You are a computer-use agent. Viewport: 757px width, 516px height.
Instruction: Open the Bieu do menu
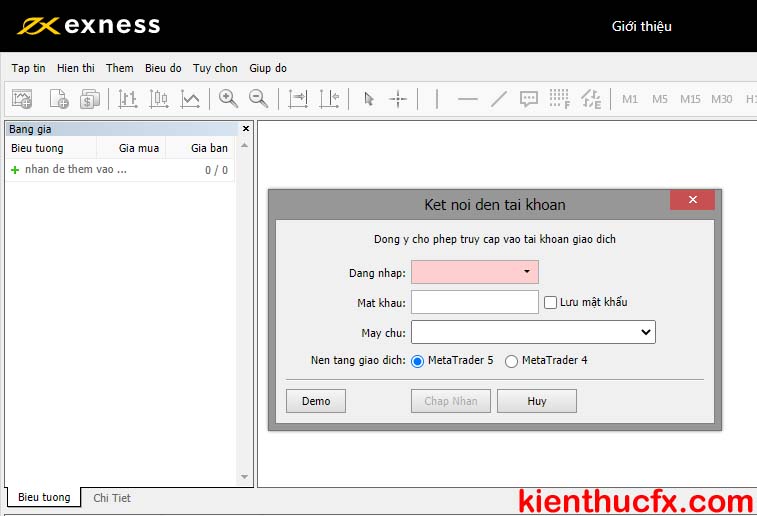[x=163, y=68]
